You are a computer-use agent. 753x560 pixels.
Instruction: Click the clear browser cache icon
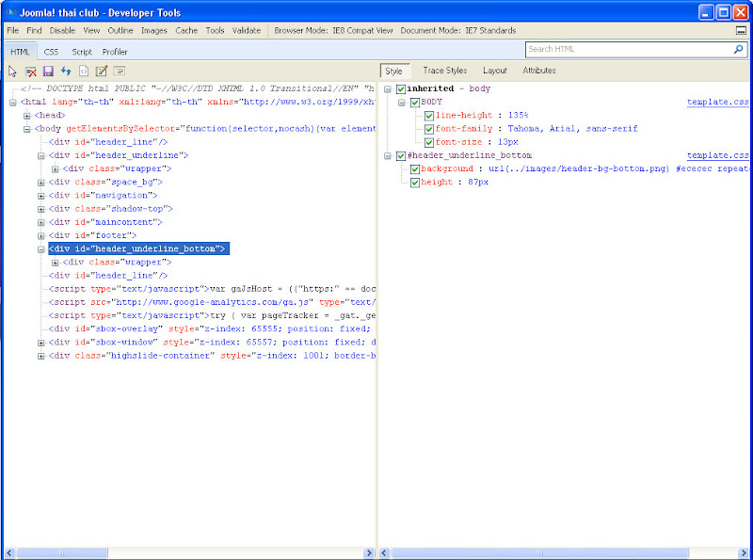click(31, 72)
